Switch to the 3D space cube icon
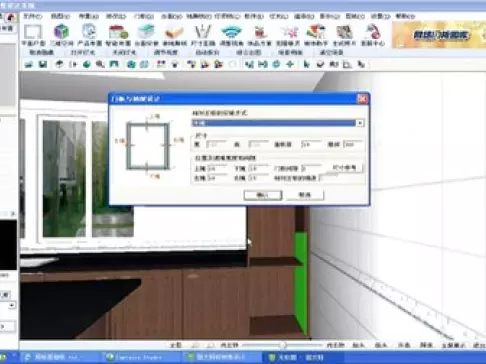The image size is (486, 364). 61,35
